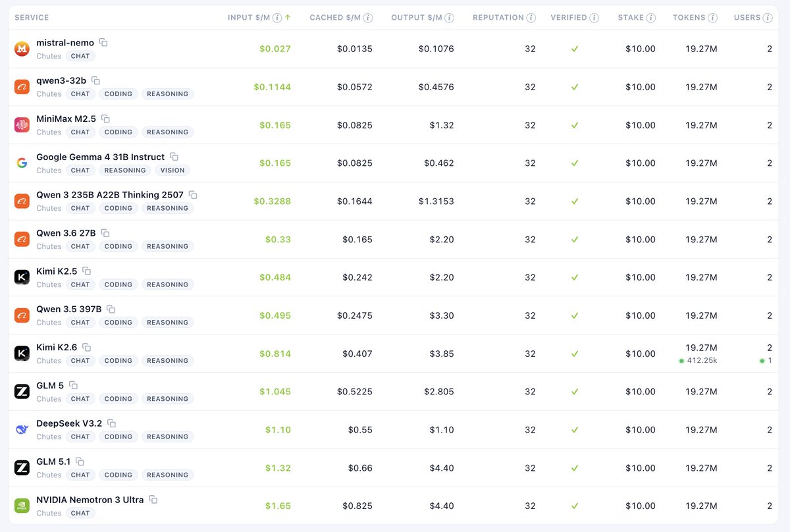Click the info icon next to USERS
Viewport: 790px width, 532px height.
[768, 18]
